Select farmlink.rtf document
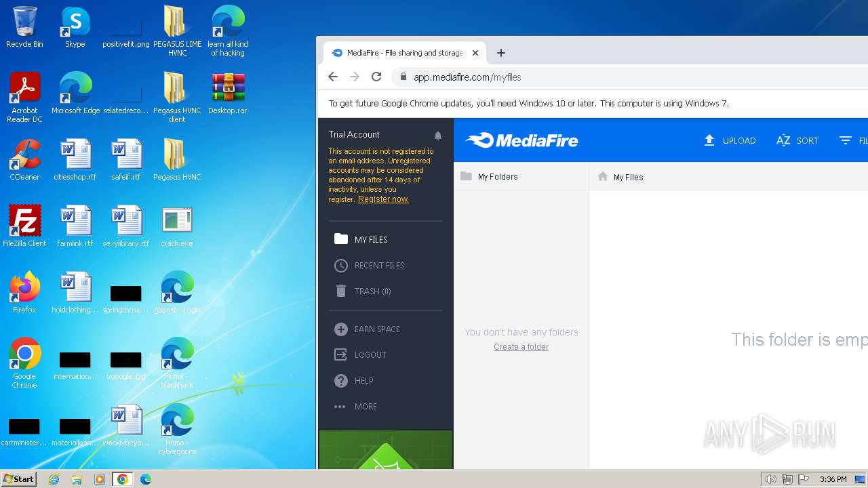 [x=75, y=226]
